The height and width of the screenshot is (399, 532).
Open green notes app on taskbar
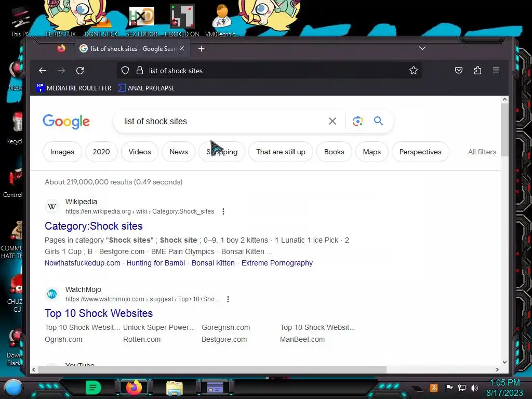click(x=93, y=388)
